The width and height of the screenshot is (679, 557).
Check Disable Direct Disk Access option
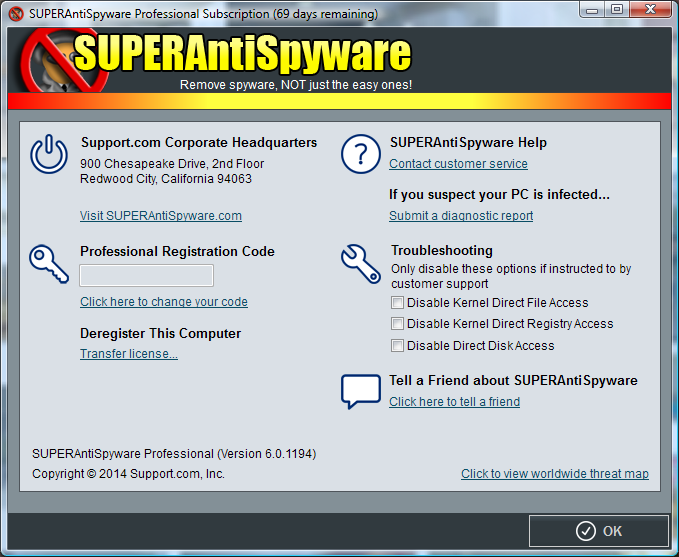pyautogui.click(x=397, y=346)
